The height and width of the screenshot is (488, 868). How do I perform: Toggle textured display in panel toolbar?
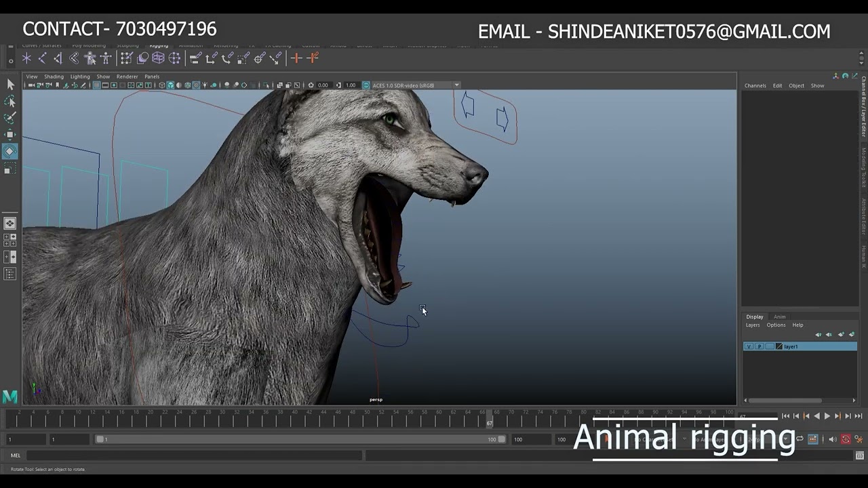point(196,85)
